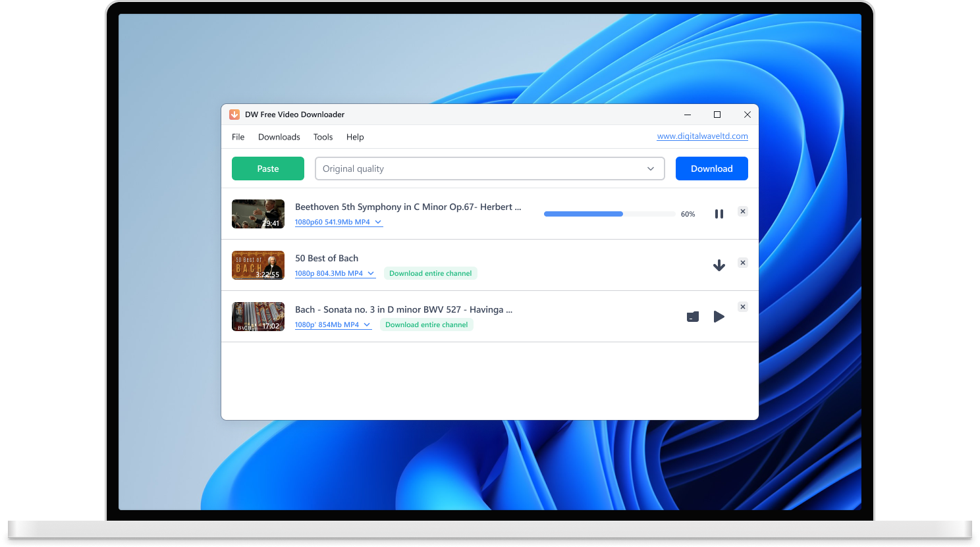Open the Tools menu
The height and width of the screenshot is (547, 980).
pyautogui.click(x=323, y=137)
